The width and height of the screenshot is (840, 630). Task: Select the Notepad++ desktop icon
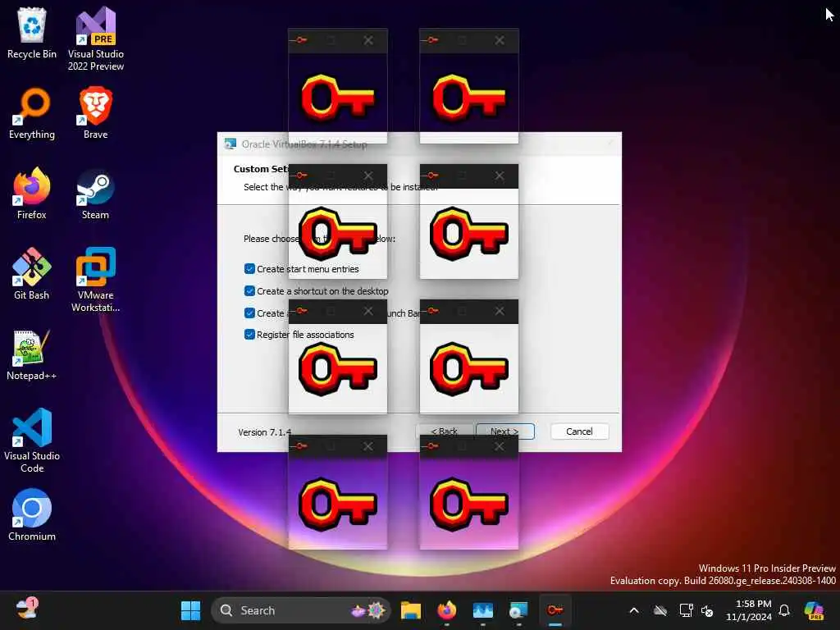pos(32,354)
